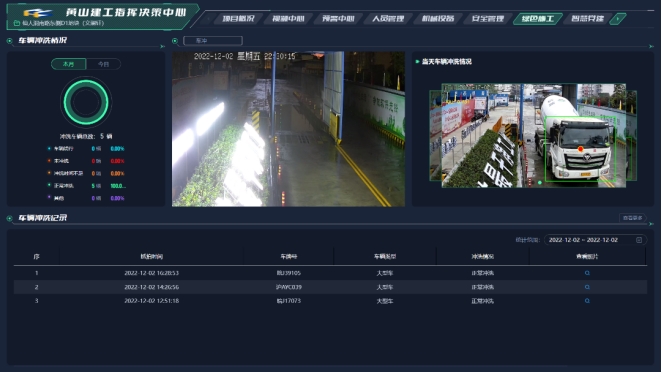Click the left arrow before navigation tabs
Screen dimensions: 662x372
coord(208,19)
